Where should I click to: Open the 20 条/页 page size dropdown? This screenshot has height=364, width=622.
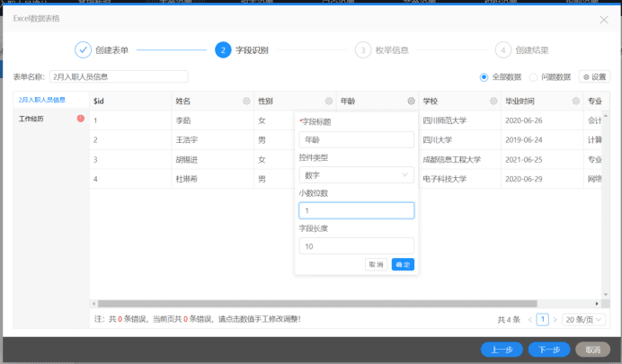583,319
